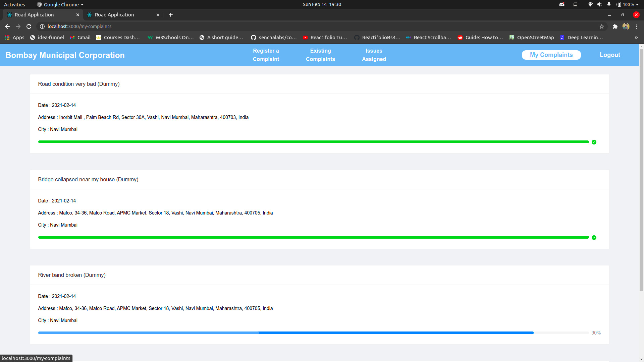Go to Existing Complaints page
644x362 pixels.
pos(320,55)
